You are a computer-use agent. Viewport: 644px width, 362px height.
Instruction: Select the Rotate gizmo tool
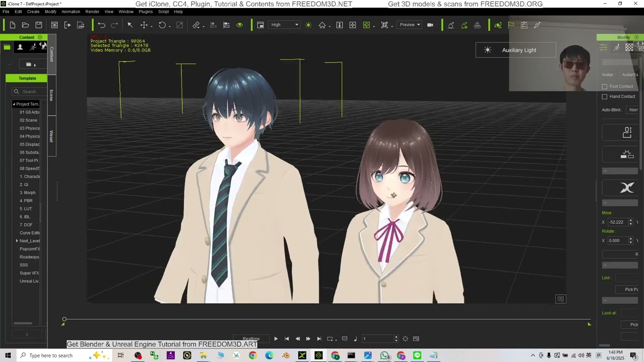click(163, 25)
